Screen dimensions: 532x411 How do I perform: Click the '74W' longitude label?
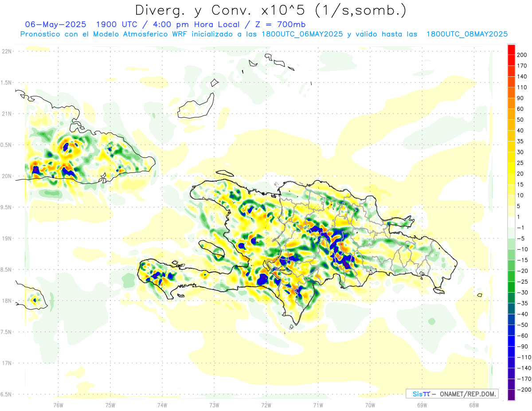(x=162, y=404)
